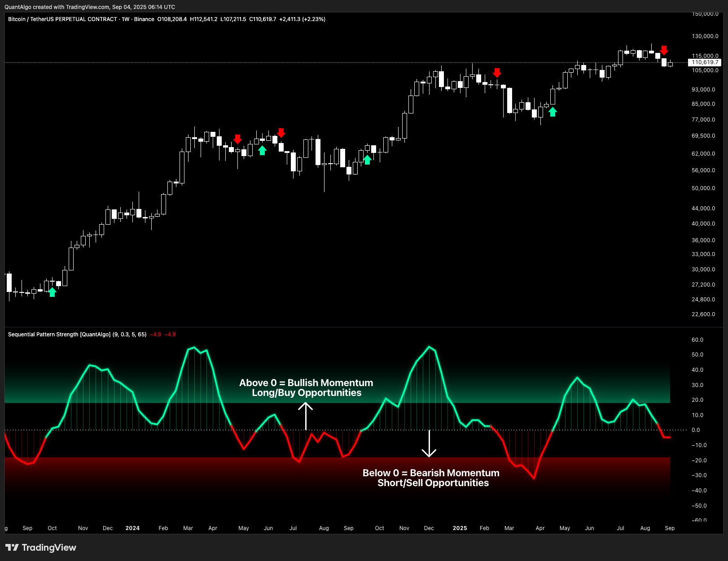The image size is (728, 561).
Task: Click the 2025 label on the time axis
Action: pos(460,528)
